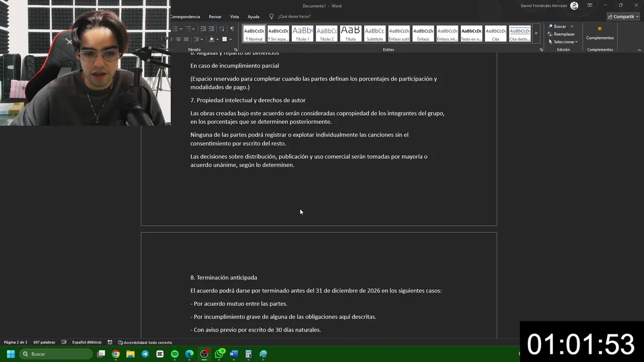Apply Énfasis intenso style

click(x=447, y=34)
